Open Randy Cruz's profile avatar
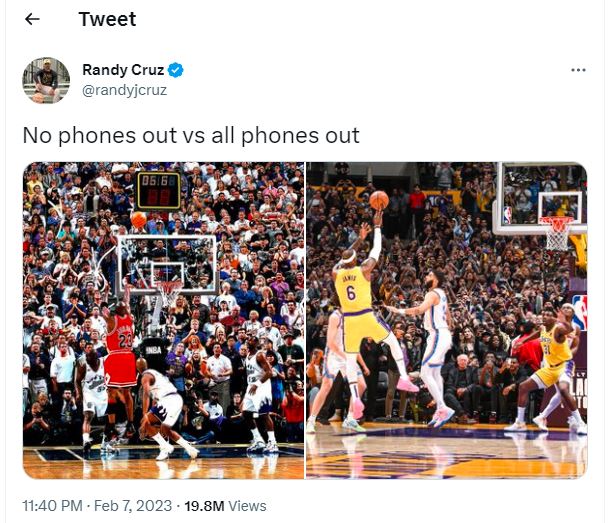This screenshot has width=615, height=523. coord(46,80)
